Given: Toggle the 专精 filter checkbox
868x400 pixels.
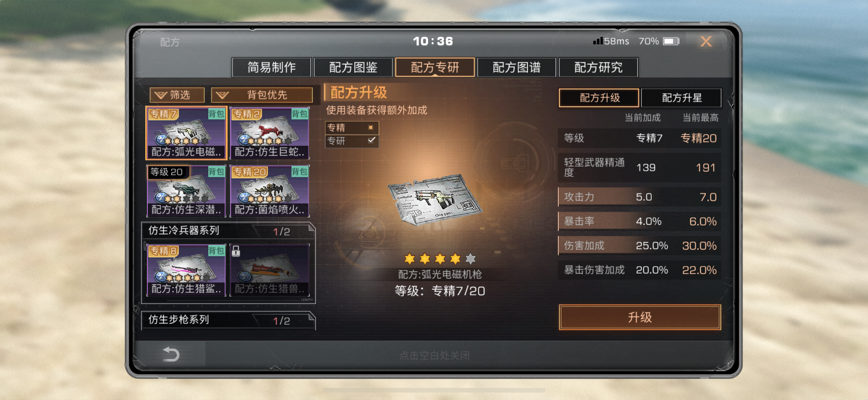Looking at the screenshot, I should [x=371, y=127].
